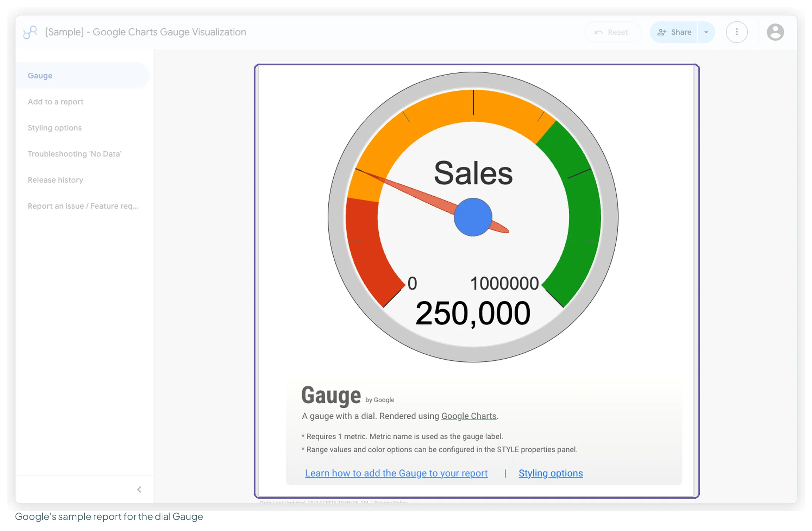Follow the Google Charts link
812x531 pixels.
tap(469, 416)
